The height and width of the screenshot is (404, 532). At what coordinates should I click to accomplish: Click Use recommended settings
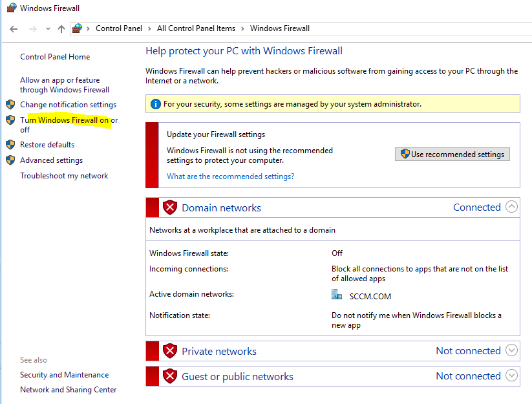click(452, 154)
